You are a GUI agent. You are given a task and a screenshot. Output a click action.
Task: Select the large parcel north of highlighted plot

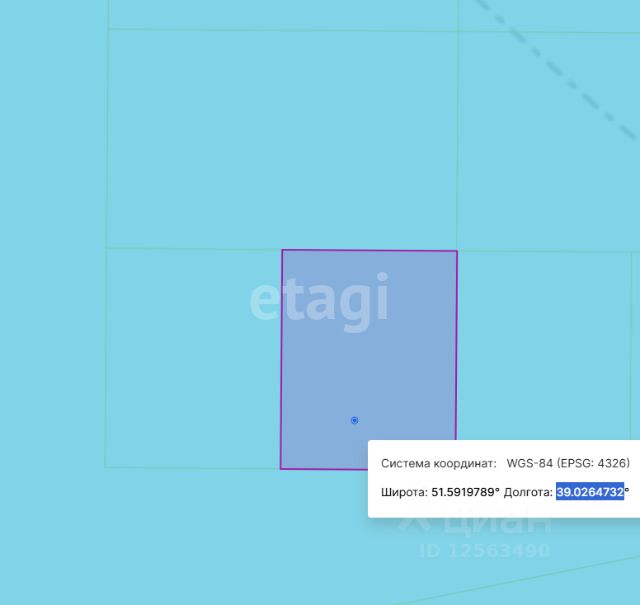[282, 139]
